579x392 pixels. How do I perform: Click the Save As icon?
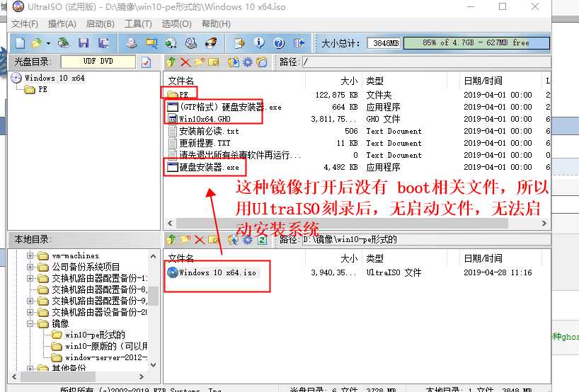point(103,43)
